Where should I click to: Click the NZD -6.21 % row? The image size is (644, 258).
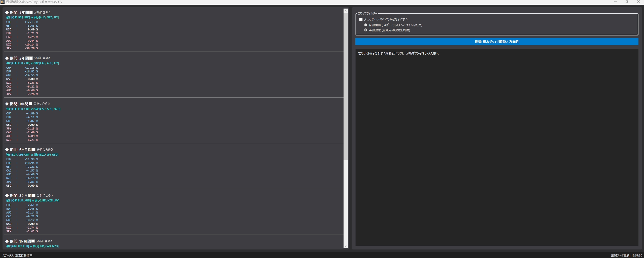pyautogui.click(x=22, y=140)
